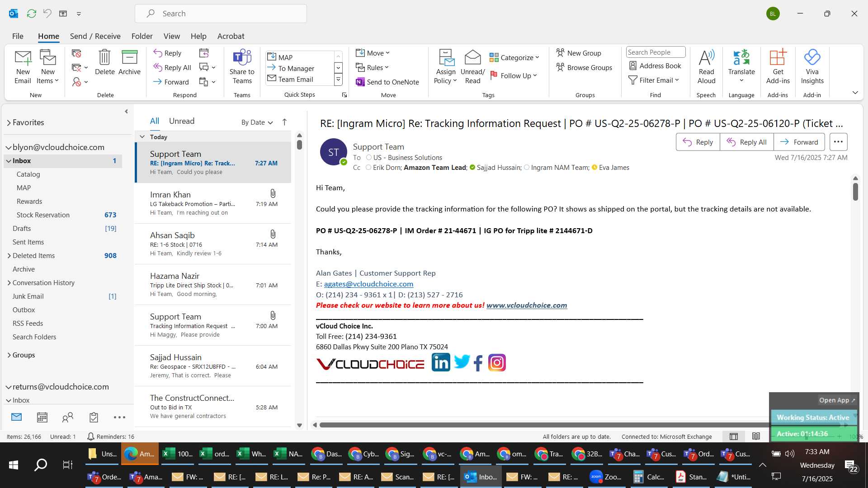The height and width of the screenshot is (488, 868).
Task: Open Tasks view in navigation bar
Action: 94,417
